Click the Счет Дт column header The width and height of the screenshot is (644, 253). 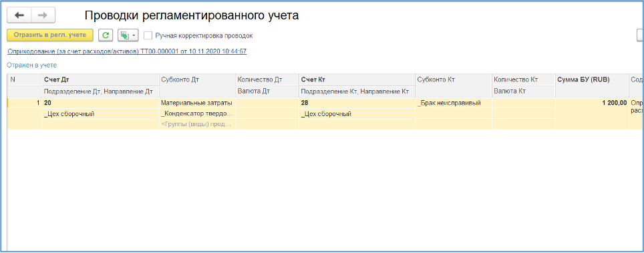pos(100,79)
